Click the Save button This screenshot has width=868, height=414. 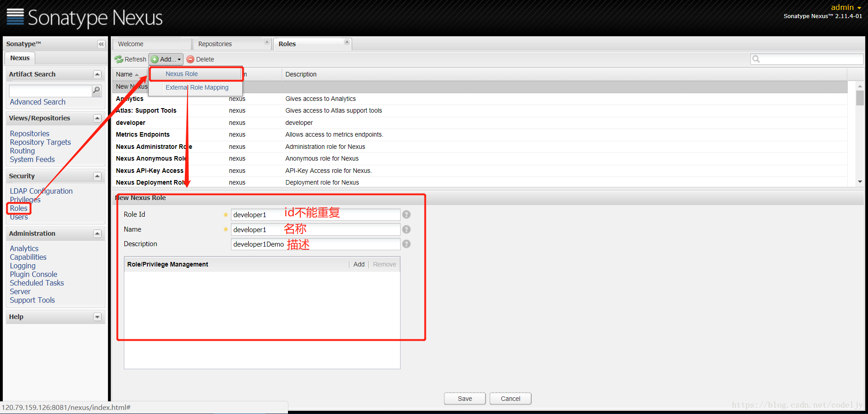465,399
